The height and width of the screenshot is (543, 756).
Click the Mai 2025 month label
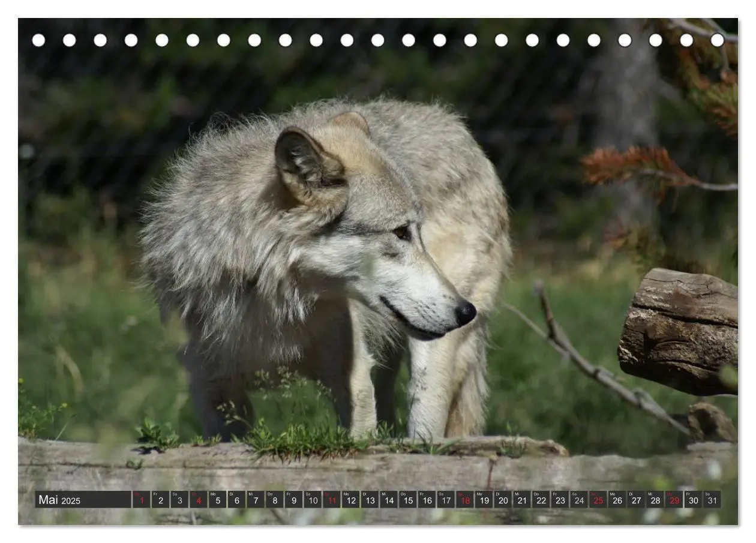click(59, 500)
